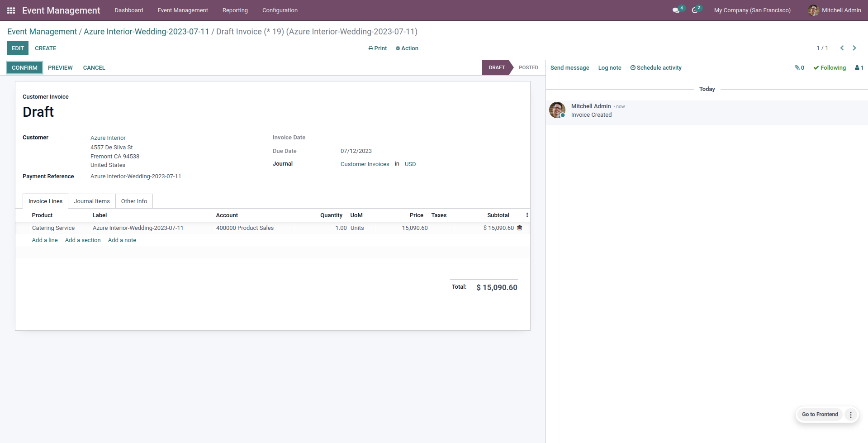Screen dimensions: 868x443
Task: Open the user menu Mitchell Admin
Action: 835,10
